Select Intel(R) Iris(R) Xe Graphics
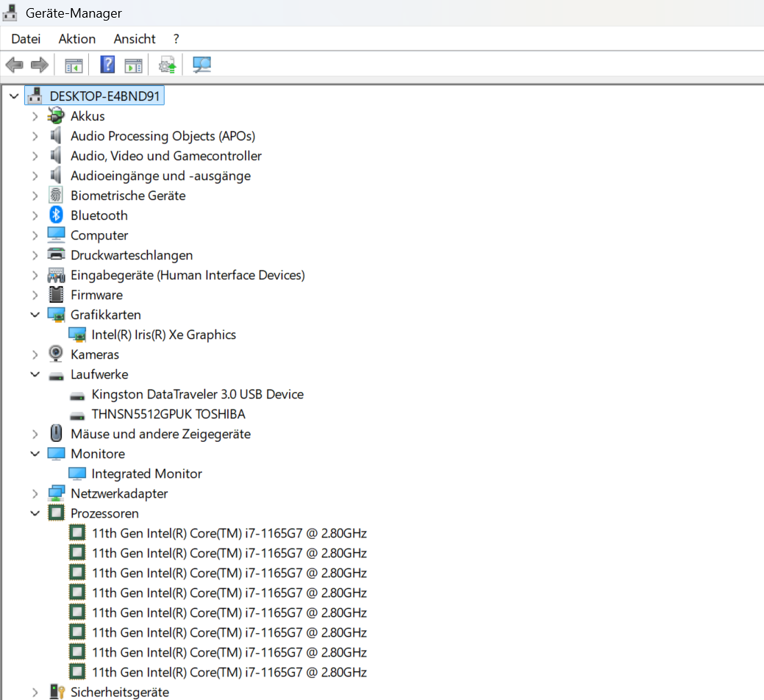This screenshot has height=700, width=764. (164, 335)
